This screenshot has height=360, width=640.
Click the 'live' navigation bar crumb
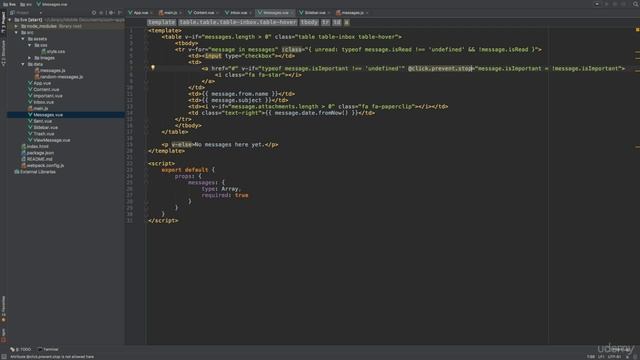(9, 4)
